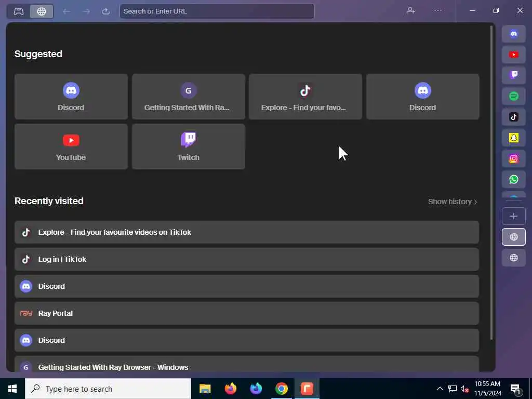Open Discord entry above Ray Portal
532x399 pixels.
[x=247, y=286]
